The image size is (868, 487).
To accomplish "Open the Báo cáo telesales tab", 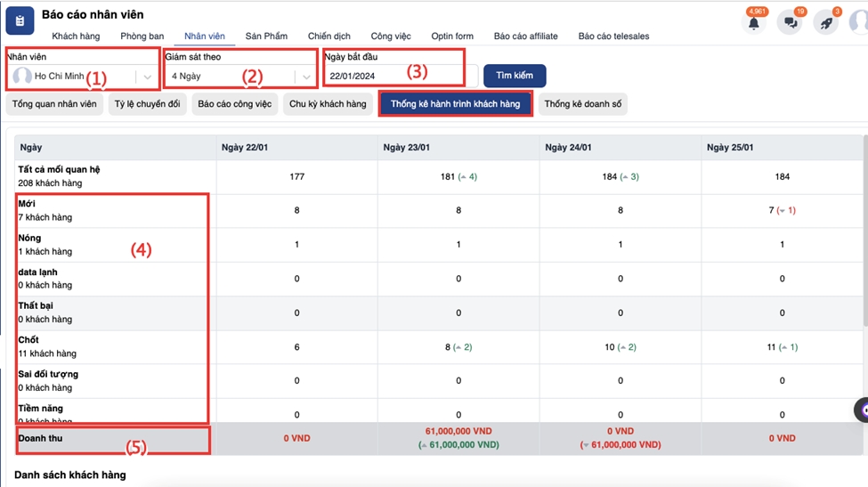I will [613, 37].
